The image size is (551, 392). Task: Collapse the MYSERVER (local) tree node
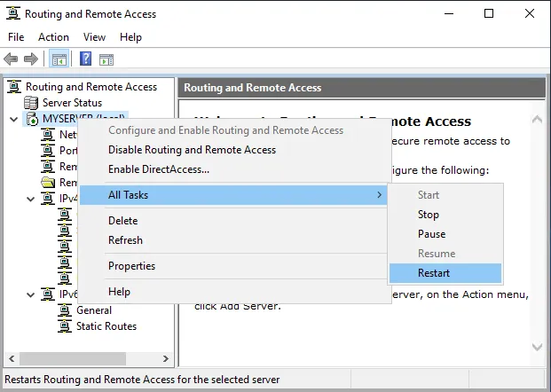point(13,119)
